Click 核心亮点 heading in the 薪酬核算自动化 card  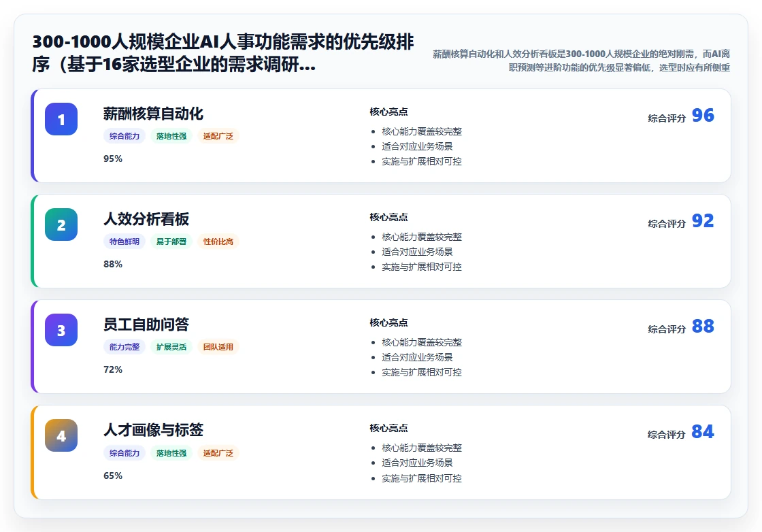(388, 112)
